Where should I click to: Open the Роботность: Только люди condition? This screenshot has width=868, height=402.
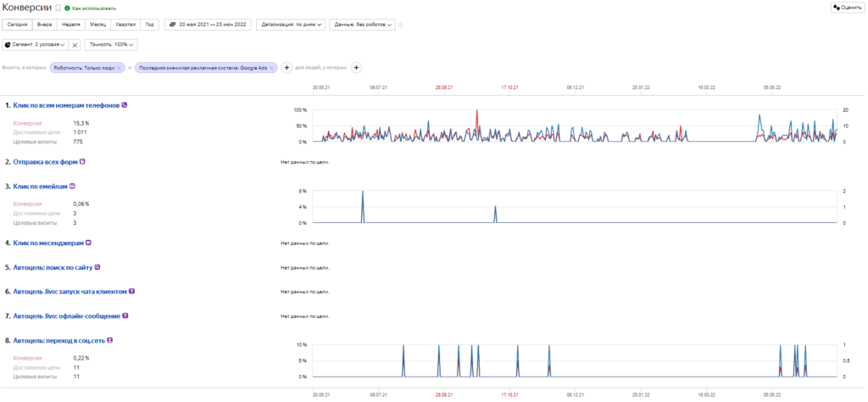click(x=84, y=68)
